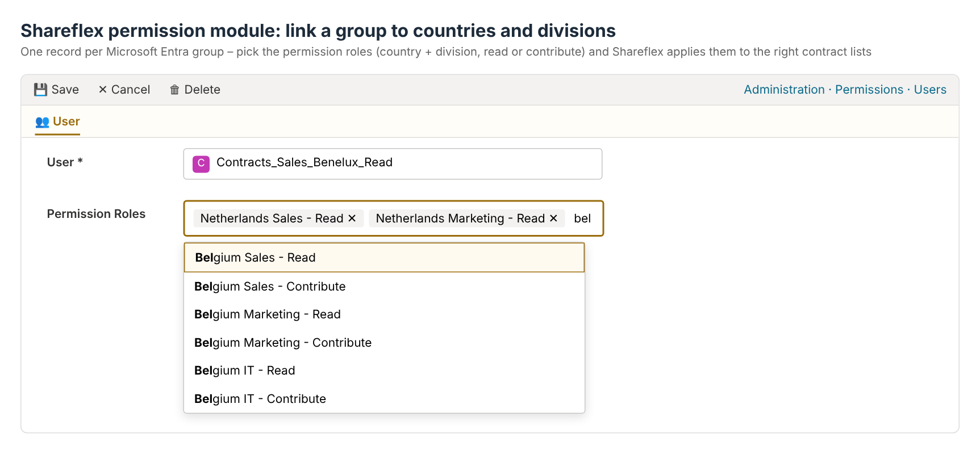Click the Cancel button in the toolbar

(124, 90)
